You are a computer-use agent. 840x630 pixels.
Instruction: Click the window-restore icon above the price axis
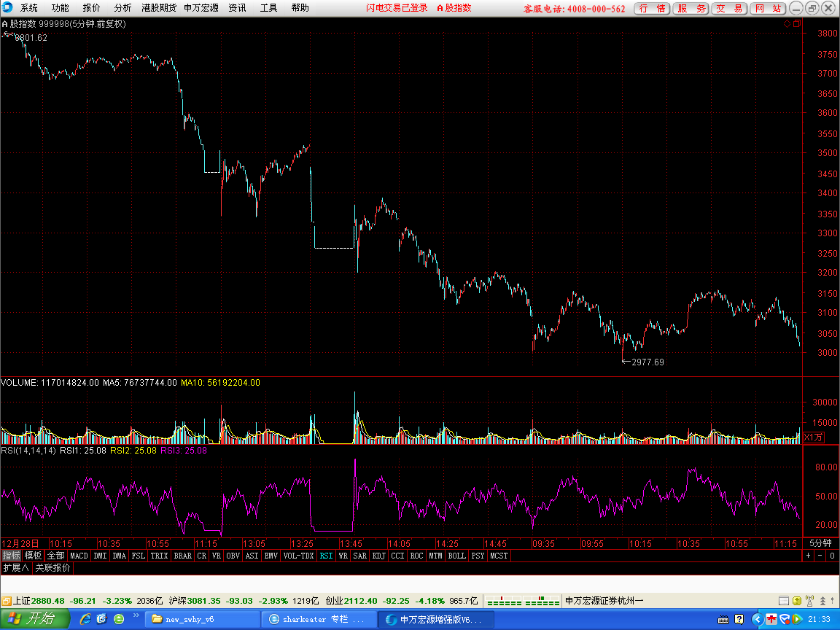pos(796,23)
